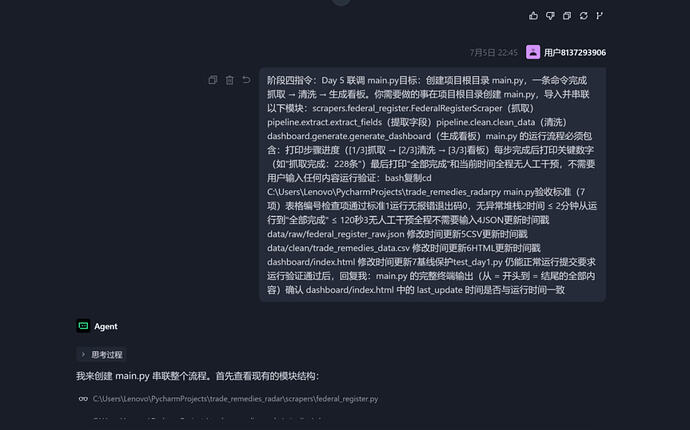Copy the user message using copy icon

click(213, 80)
